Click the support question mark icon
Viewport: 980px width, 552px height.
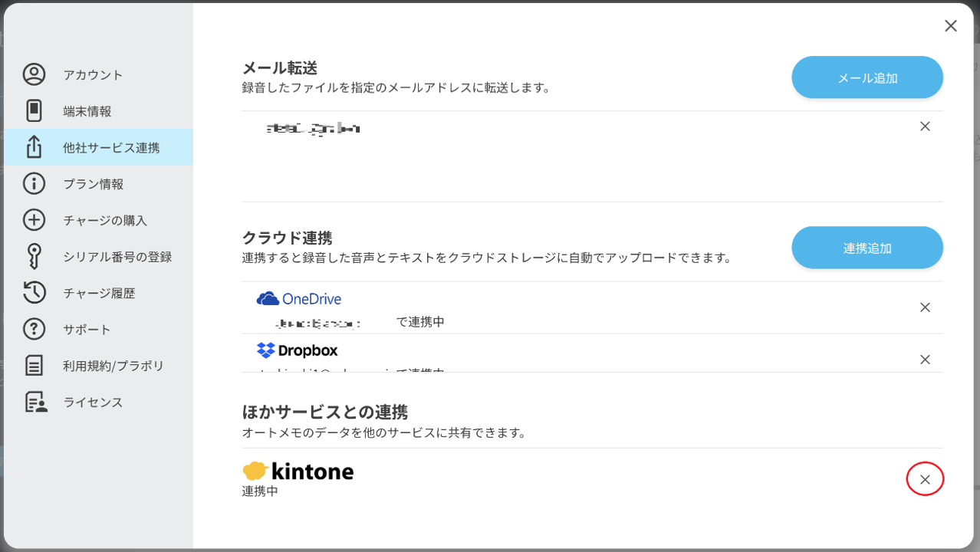34,330
